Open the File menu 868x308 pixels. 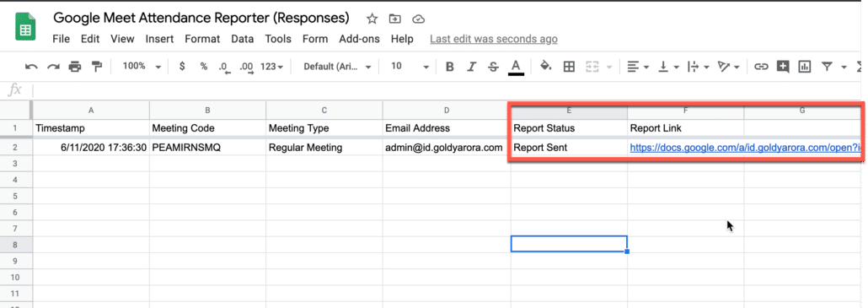(x=61, y=39)
